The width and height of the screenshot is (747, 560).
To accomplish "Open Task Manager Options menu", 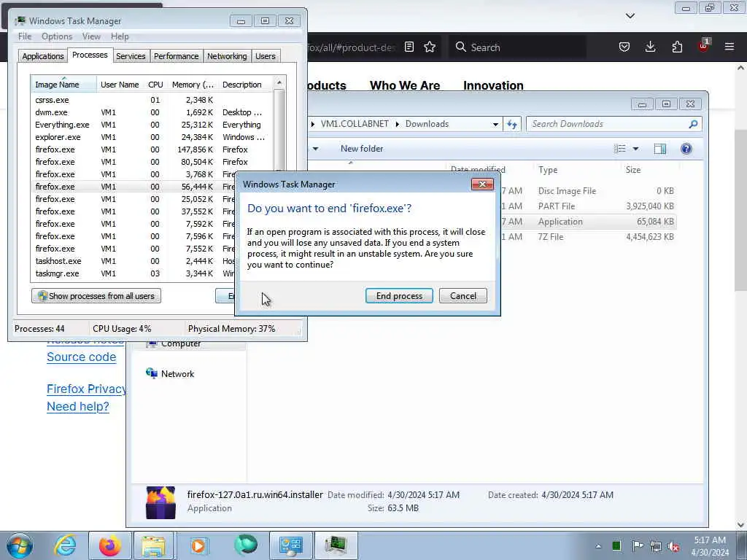I will click(57, 36).
